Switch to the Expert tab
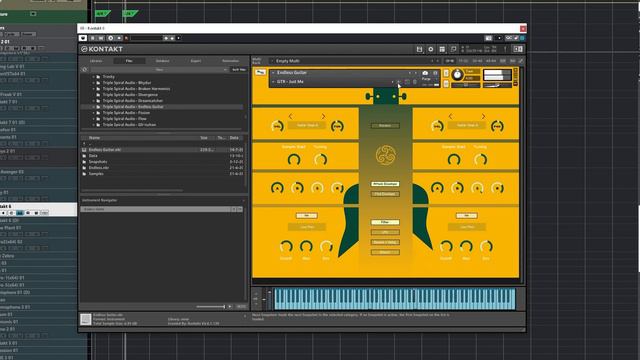This screenshot has height=360, width=640. click(x=196, y=61)
